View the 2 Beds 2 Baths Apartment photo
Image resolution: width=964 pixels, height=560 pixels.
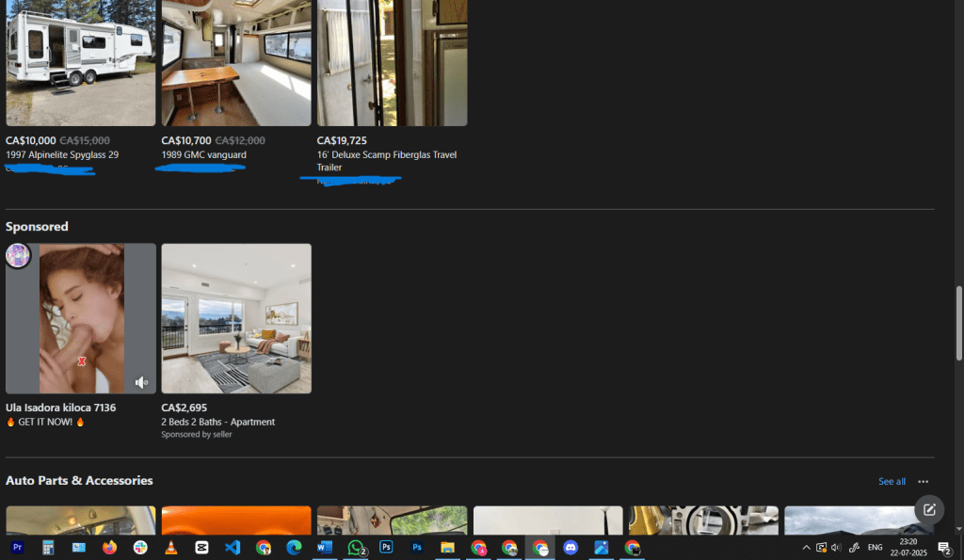point(236,318)
